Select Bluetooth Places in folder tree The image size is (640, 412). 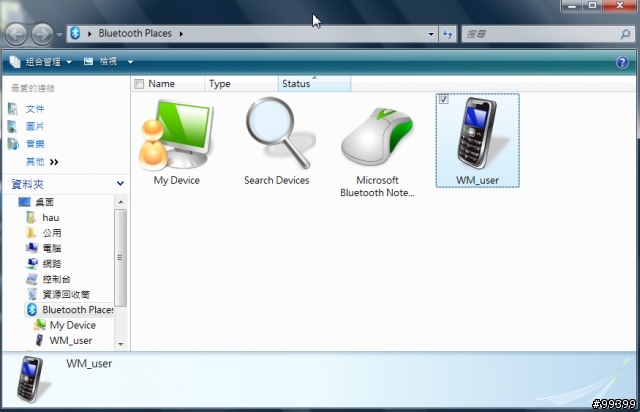(70, 310)
